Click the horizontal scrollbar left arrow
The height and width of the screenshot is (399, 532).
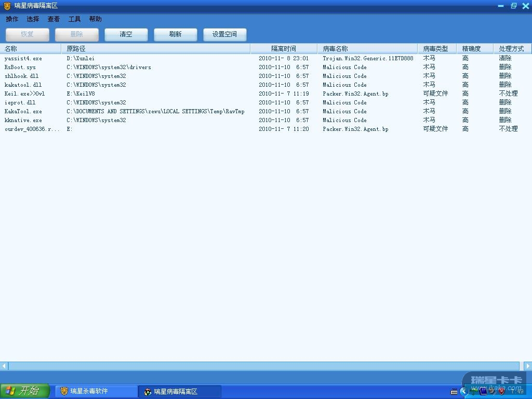[x=4, y=366]
